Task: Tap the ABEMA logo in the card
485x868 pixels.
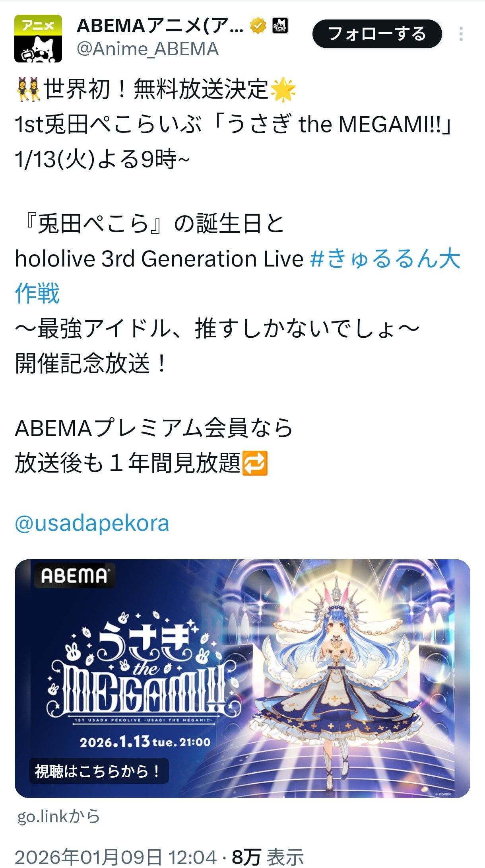Action: [74, 576]
